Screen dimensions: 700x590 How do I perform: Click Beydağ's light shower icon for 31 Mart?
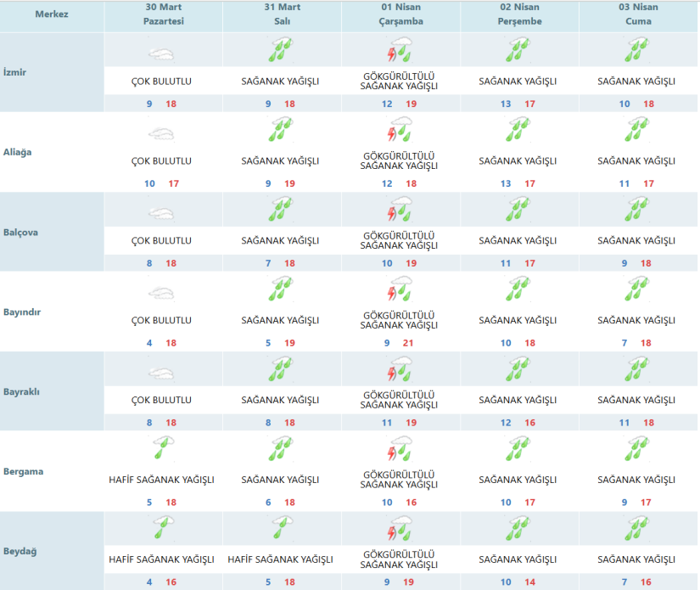tap(280, 531)
